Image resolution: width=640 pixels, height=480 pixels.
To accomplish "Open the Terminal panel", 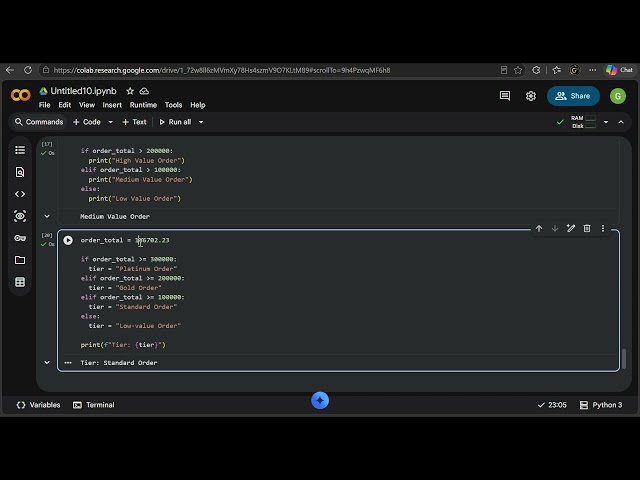I will [x=93, y=405].
